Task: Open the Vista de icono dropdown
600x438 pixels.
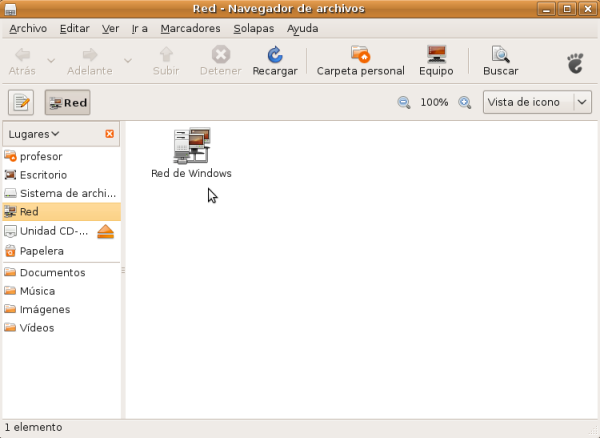Action: [536, 102]
